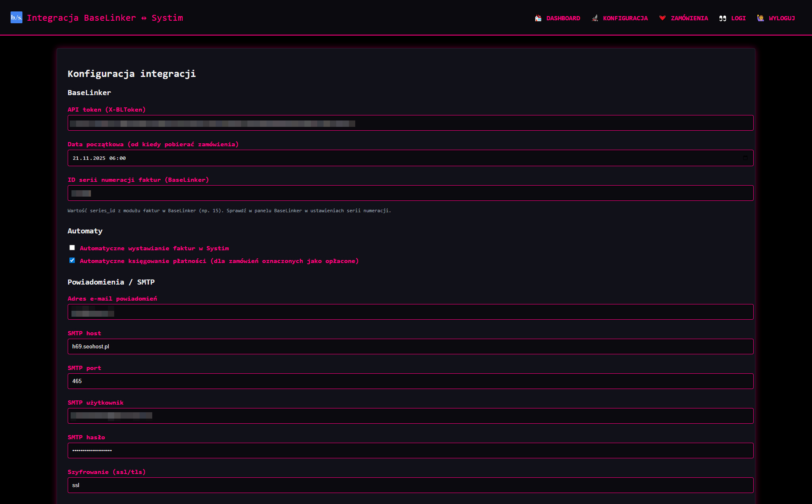The image size is (812, 504).
Task: Select the SMTP hasło password field
Action: (410, 450)
